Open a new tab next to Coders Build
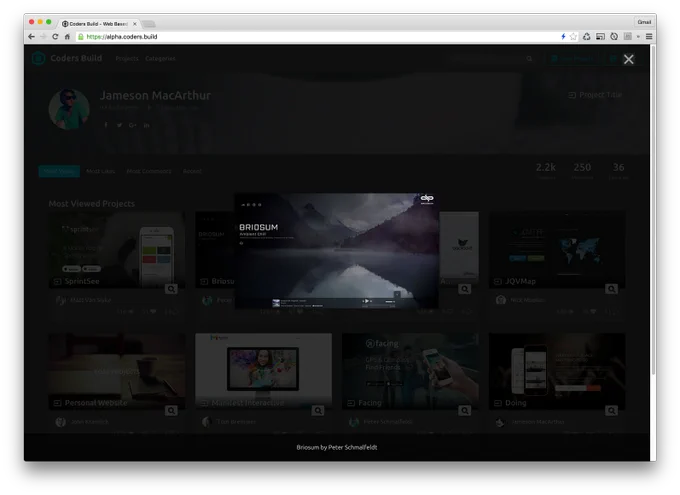 click(148, 24)
